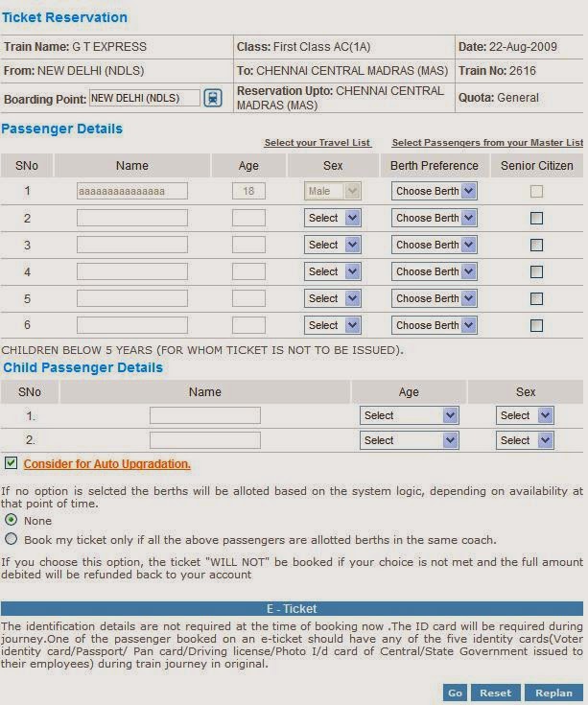Viewport: 588px width, 705px height.
Task: Click the train icon beside Boarding Point
Action: pyautogui.click(x=213, y=98)
